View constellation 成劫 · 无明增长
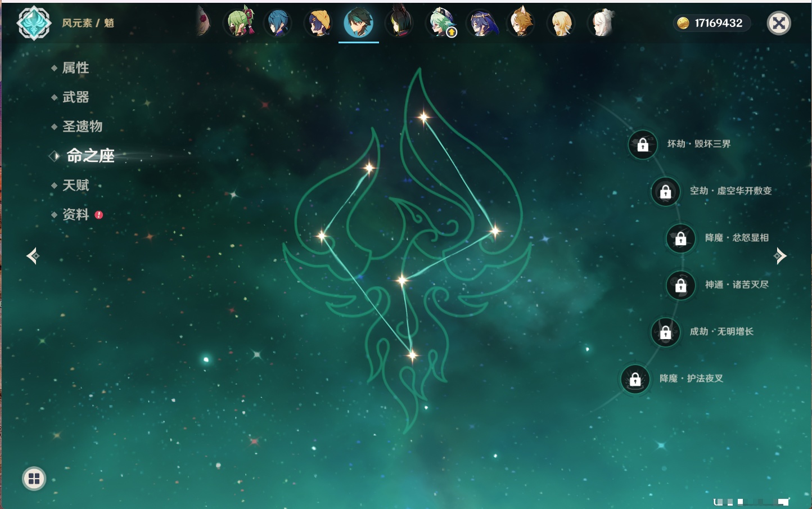The image size is (812, 509). point(721,332)
